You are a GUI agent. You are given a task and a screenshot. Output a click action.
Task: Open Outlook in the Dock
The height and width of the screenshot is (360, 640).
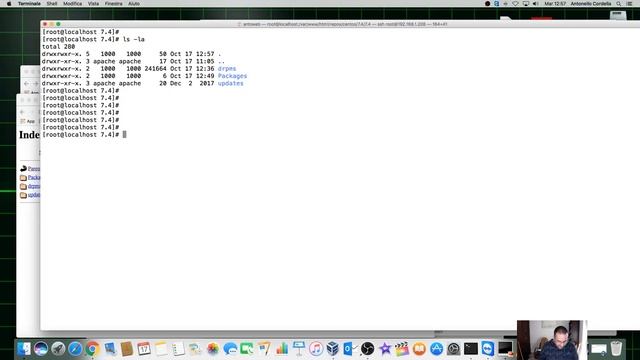[350, 349]
